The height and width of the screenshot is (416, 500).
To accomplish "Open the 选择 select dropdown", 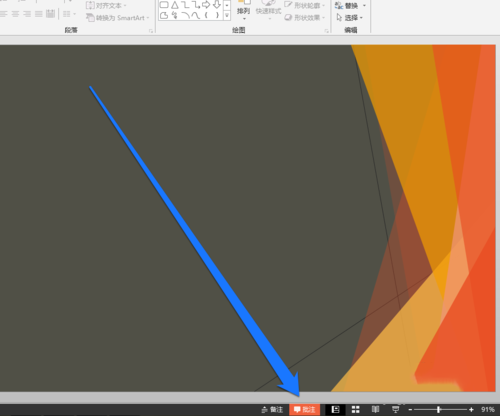I will pos(350,17).
